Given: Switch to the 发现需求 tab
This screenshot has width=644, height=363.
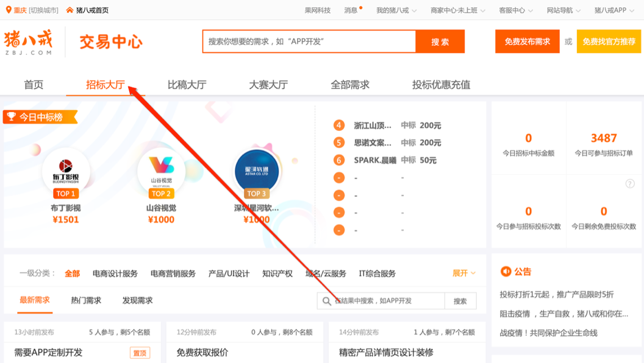Looking at the screenshot, I should tap(137, 300).
